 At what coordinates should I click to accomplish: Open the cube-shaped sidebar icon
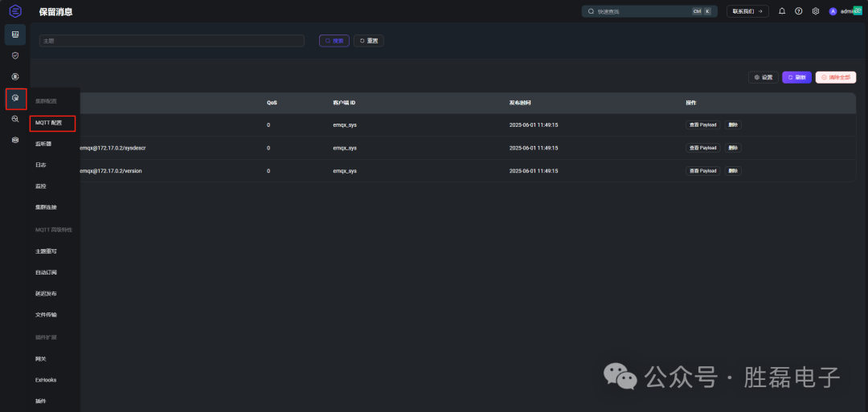tap(15, 140)
